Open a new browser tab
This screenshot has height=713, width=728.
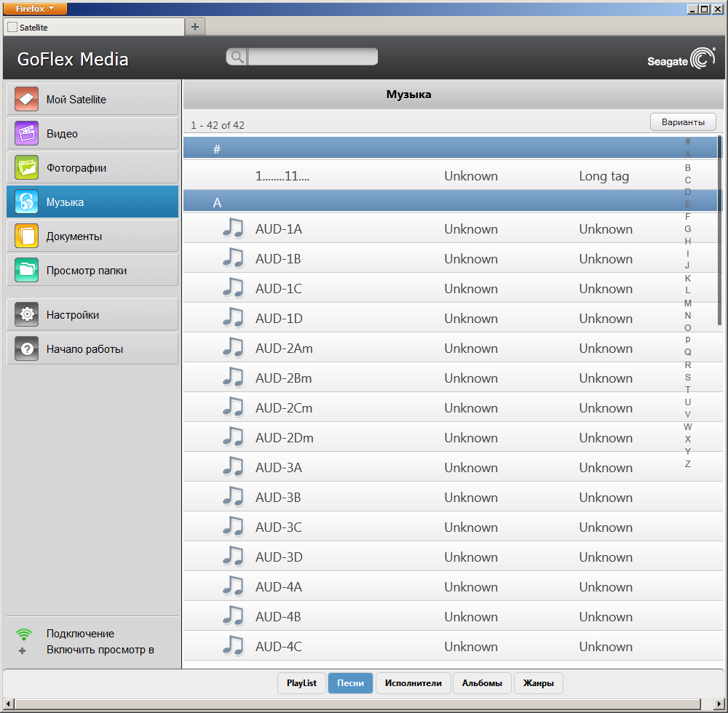(x=195, y=27)
